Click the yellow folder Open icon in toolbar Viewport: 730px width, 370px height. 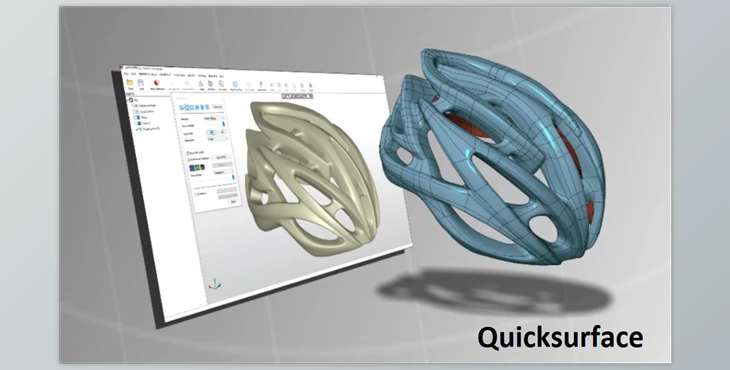[130, 82]
